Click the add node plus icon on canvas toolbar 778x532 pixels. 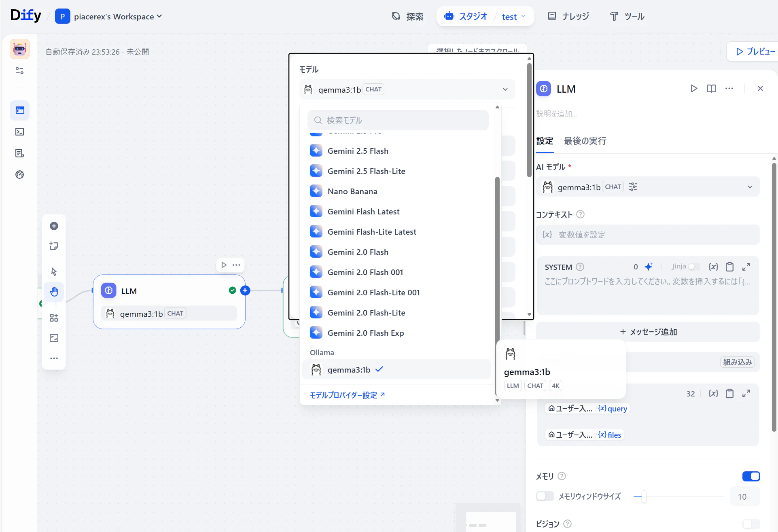point(54,226)
